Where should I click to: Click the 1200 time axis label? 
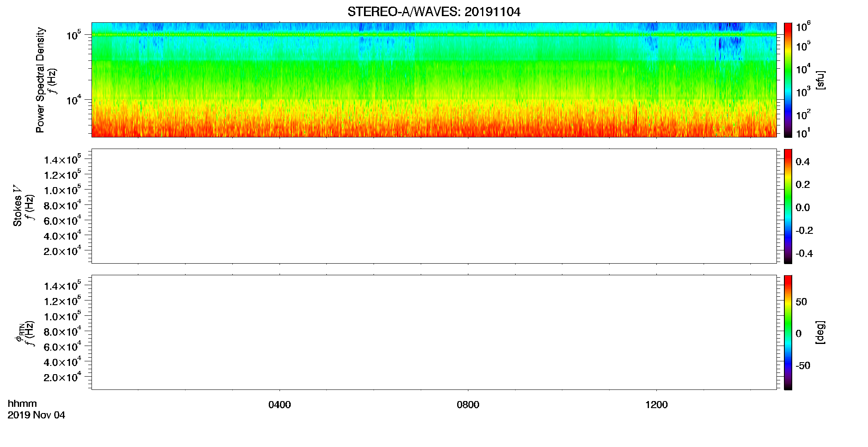(x=656, y=405)
